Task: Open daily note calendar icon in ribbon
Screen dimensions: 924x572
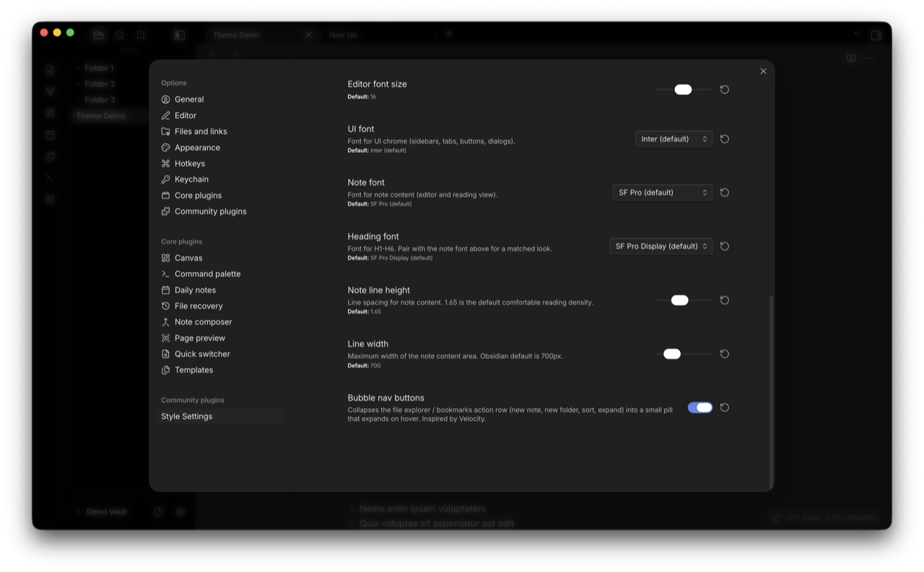Action: [50, 135]
